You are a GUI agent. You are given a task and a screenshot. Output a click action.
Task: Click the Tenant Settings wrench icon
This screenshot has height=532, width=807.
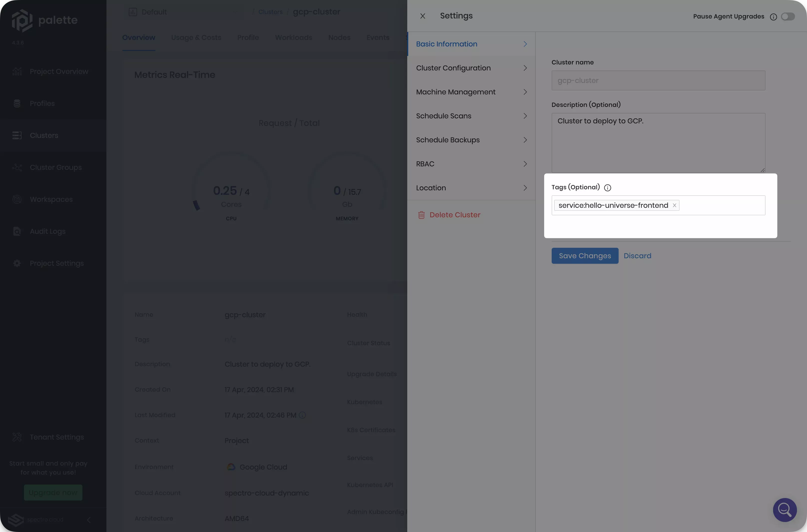(17, 437)
